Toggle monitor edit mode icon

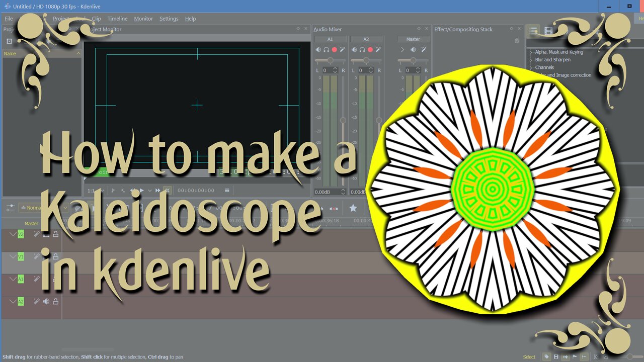(x=168, y=190)
